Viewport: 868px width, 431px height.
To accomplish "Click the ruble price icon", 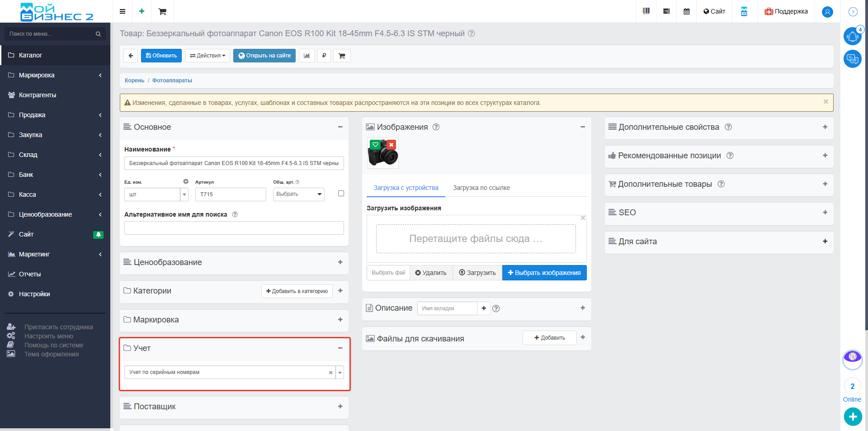I will click(324, 56).
